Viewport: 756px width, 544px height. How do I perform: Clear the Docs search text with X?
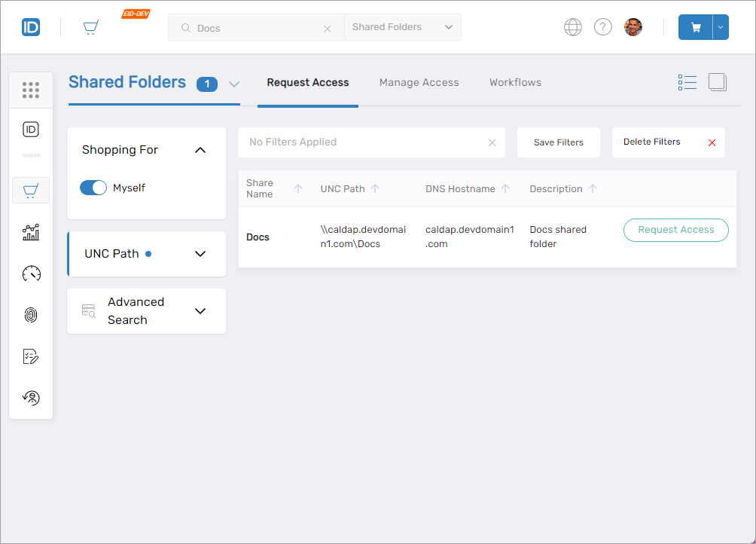coord(327,29)
